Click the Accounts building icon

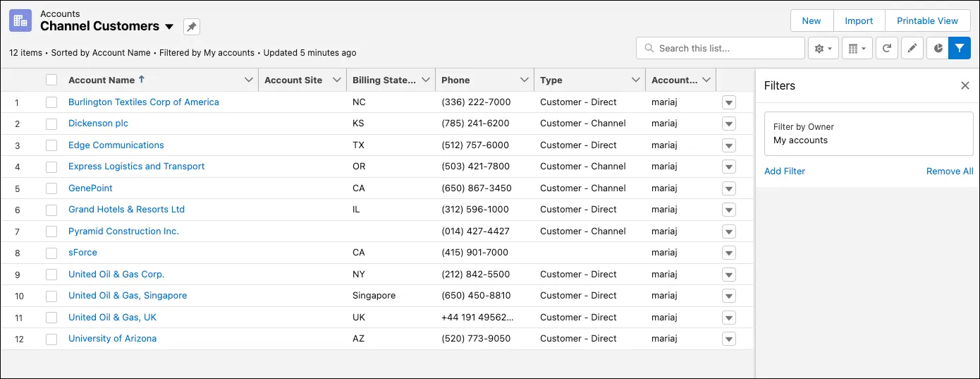(x=20, y=20)
